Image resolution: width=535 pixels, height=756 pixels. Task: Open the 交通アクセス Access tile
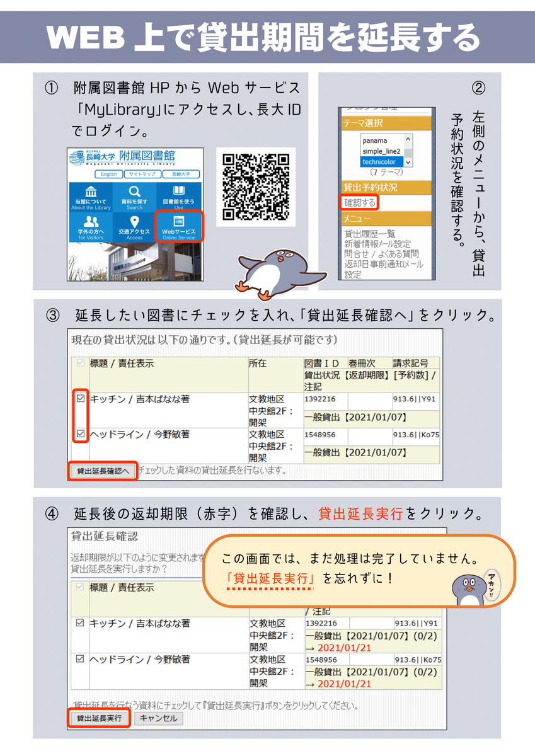click(134, 228)
